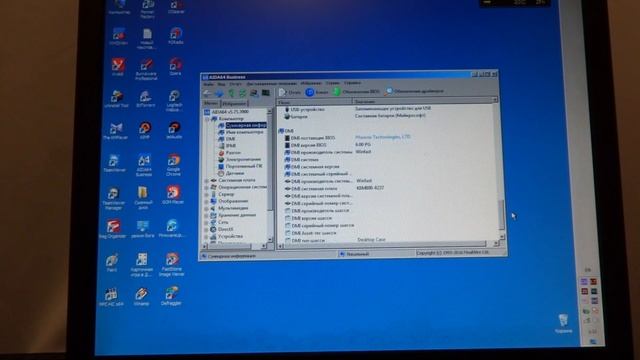Select the Opera desktop shortcut

pyautogui.click(x=176, y=67)
